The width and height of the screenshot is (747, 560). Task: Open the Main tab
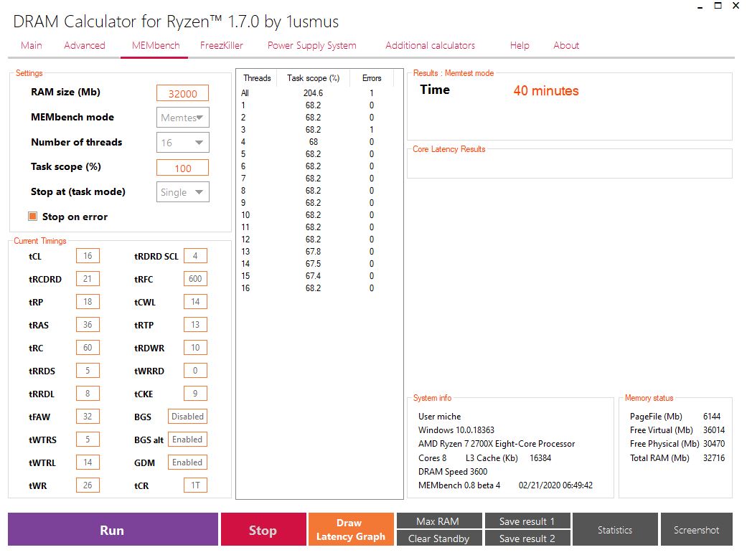pos(32,45)
